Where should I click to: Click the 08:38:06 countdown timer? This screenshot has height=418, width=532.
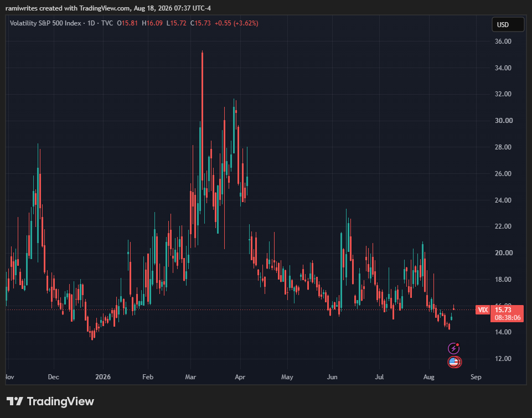point(507,318)
